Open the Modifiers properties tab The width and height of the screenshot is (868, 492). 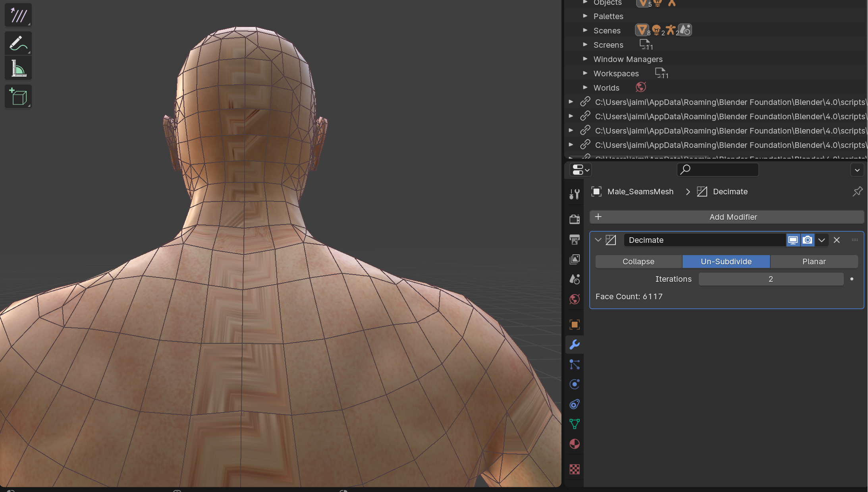coord(575,345)
